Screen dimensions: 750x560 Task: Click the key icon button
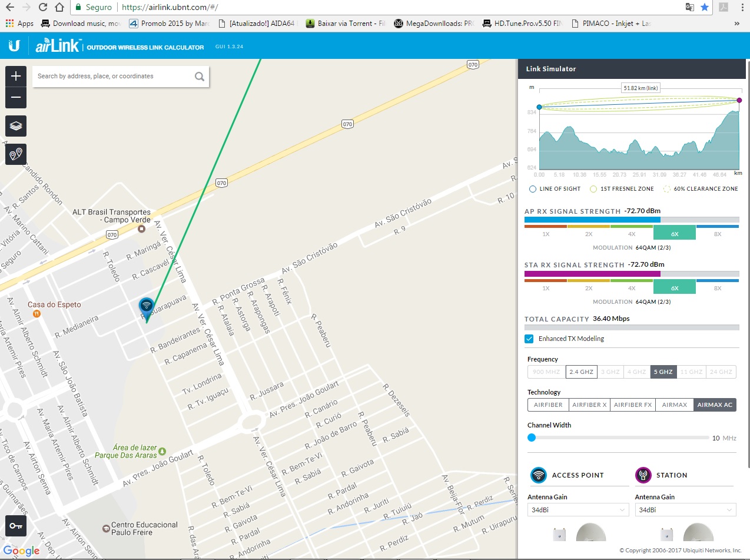click(x=16, y=526)
